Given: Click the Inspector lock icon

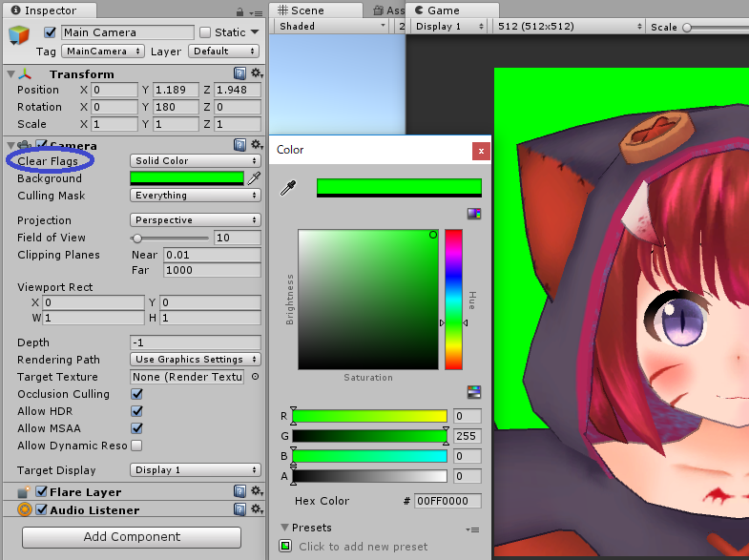Looking at the screenshot, I should pos(239,12).
